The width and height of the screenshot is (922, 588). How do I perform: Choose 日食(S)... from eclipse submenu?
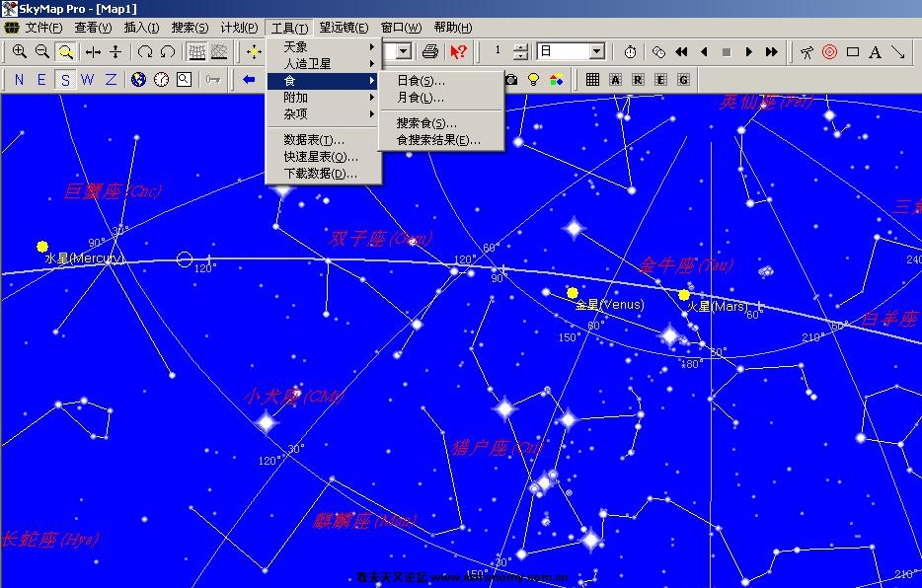441,81
